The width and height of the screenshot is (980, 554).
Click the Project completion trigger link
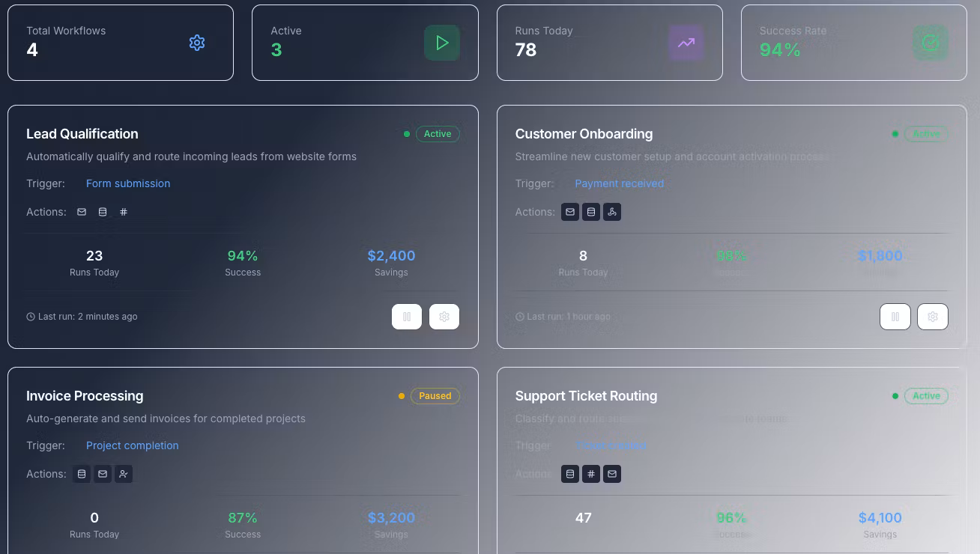pos(132,445)
